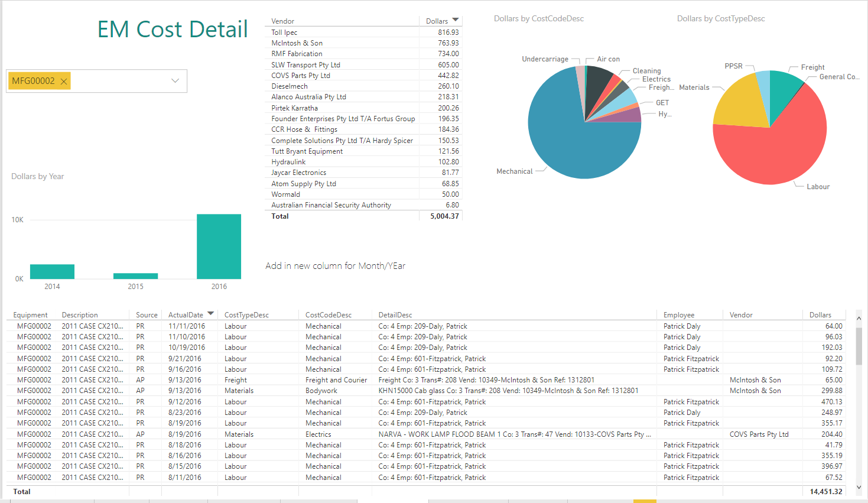868x503 pixels.
Task: Click the KHN15000 Cab glass detail row
Action: (508, 391)
